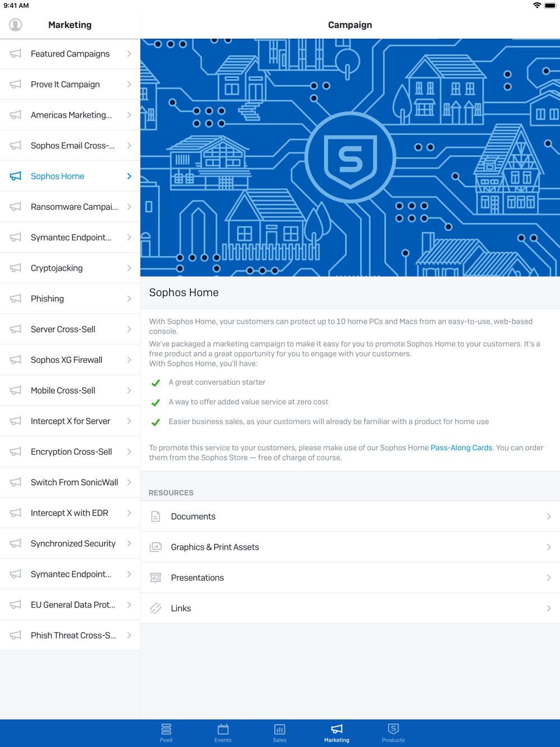The image size is (560, 747).
Task: Select the Prove It Campaign item
Action: pyautogui.click(x=70, y=85)
